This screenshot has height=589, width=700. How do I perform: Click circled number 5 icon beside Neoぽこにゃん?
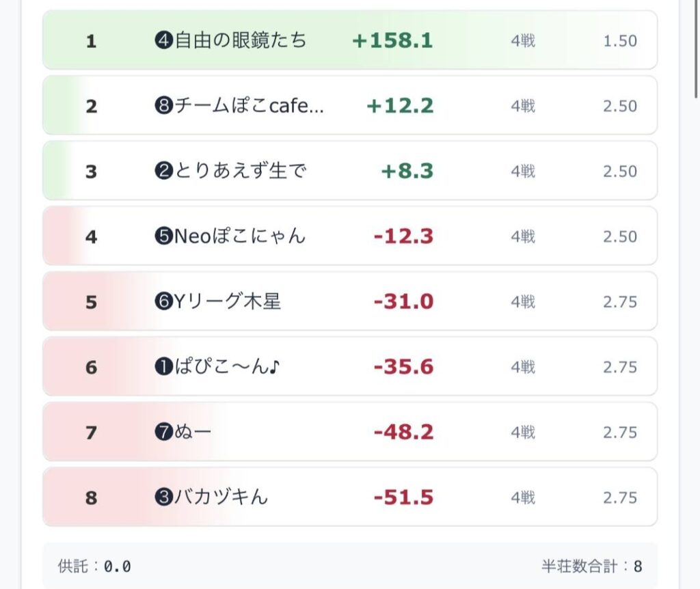point(163,236)
